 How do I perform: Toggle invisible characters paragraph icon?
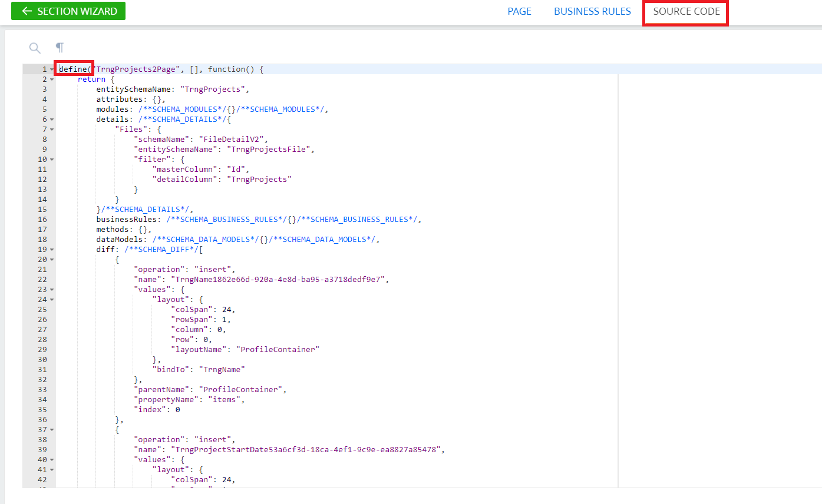[60, 48]
